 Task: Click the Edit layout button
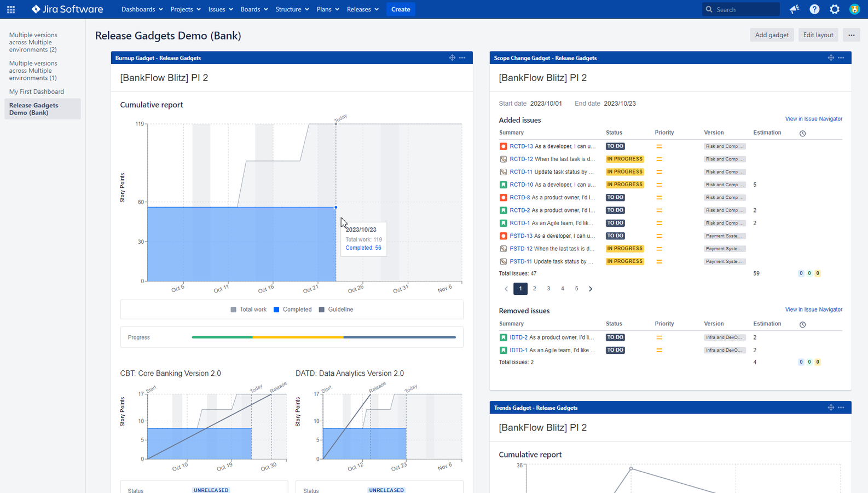[x=818, y=35]
